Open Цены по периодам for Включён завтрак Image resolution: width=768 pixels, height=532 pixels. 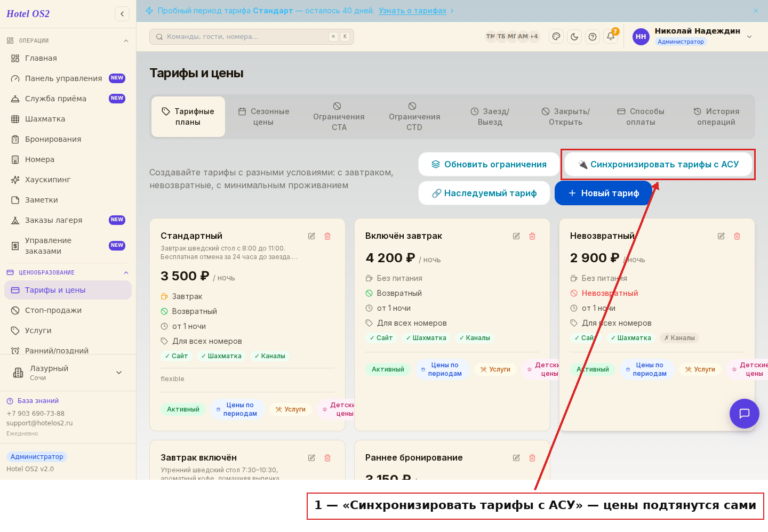pyautogui.click(x=442, y=369)
